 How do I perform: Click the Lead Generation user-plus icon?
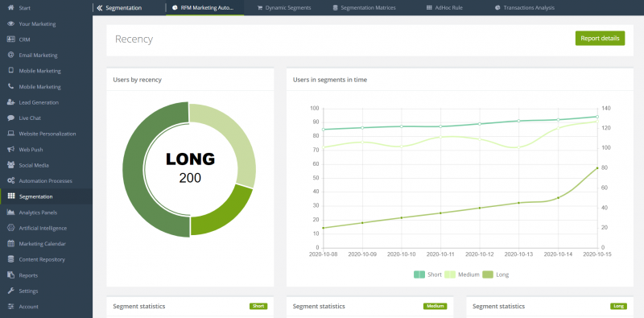click(x=11, y=102)
